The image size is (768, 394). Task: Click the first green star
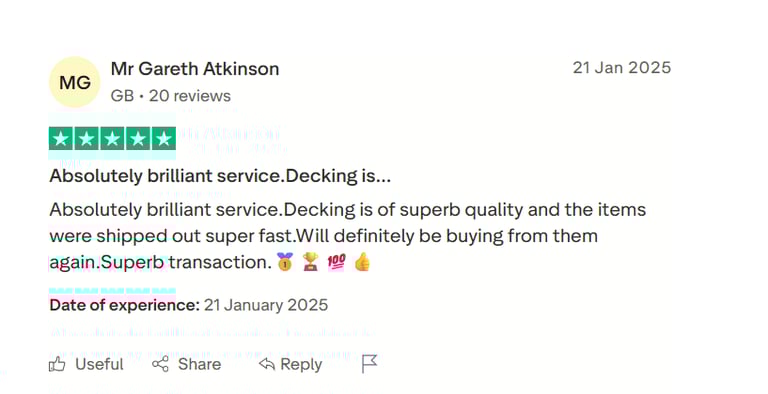pos(61,139)
